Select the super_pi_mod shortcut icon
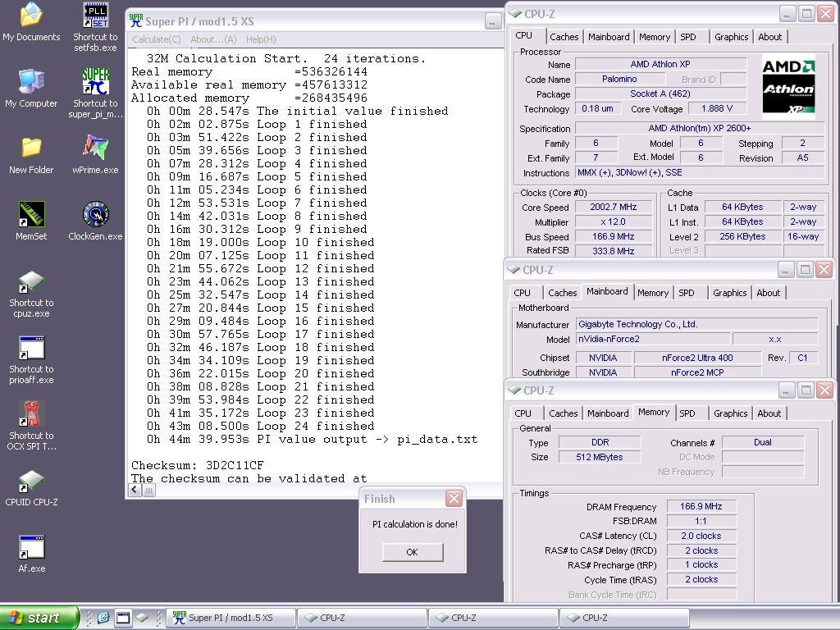840x630 pixels. [x=95, y=94]
